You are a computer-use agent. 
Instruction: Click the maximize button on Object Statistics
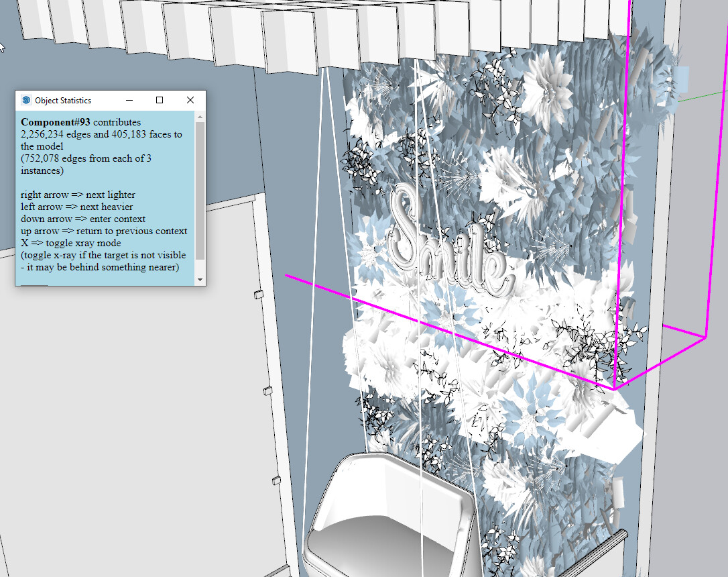pos(159,100)
